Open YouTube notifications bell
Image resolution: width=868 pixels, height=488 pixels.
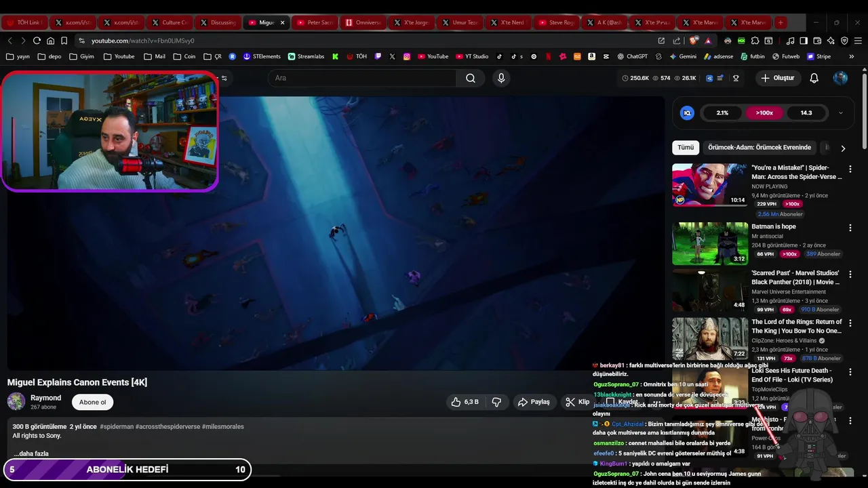(x=814, y=78)
